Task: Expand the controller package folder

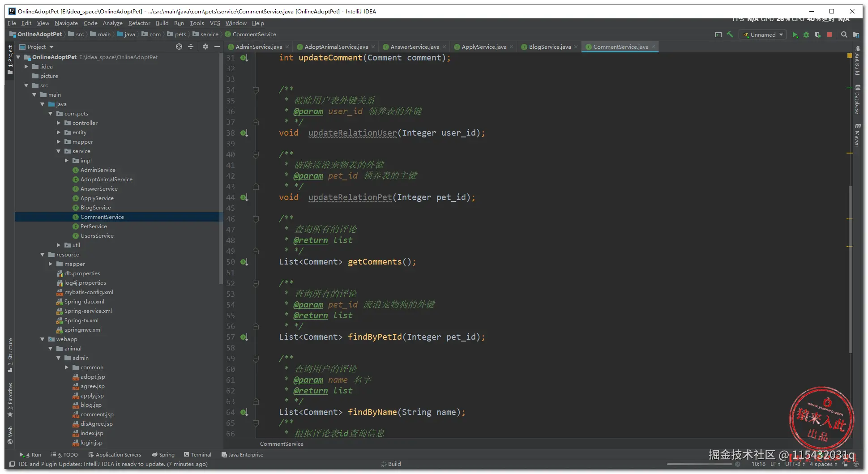Action: [59, 123]
